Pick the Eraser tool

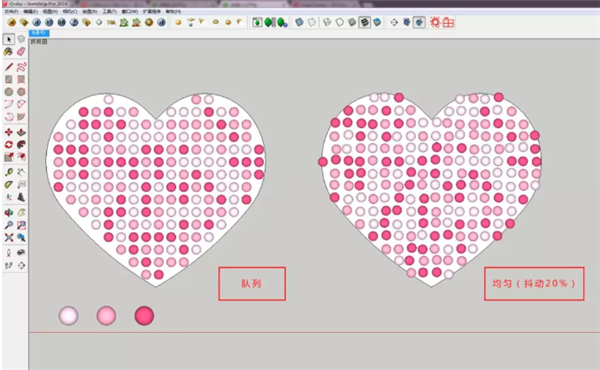click(x=21, y=52)
